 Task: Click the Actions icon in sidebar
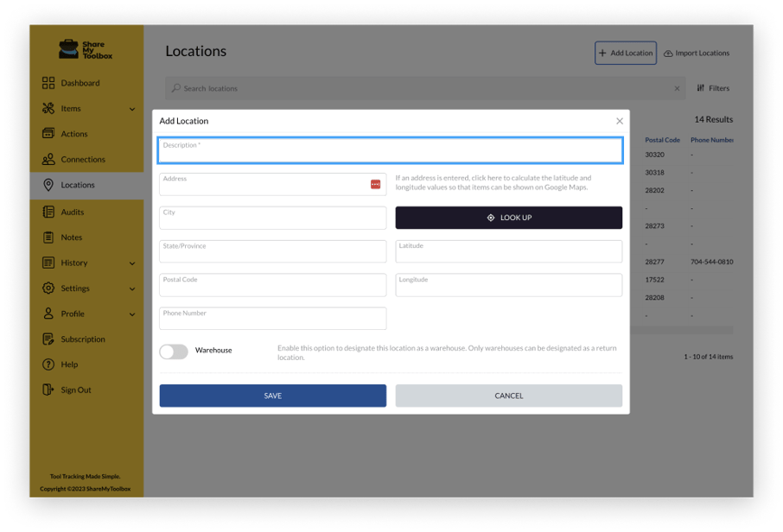click(x=48, y=134)
